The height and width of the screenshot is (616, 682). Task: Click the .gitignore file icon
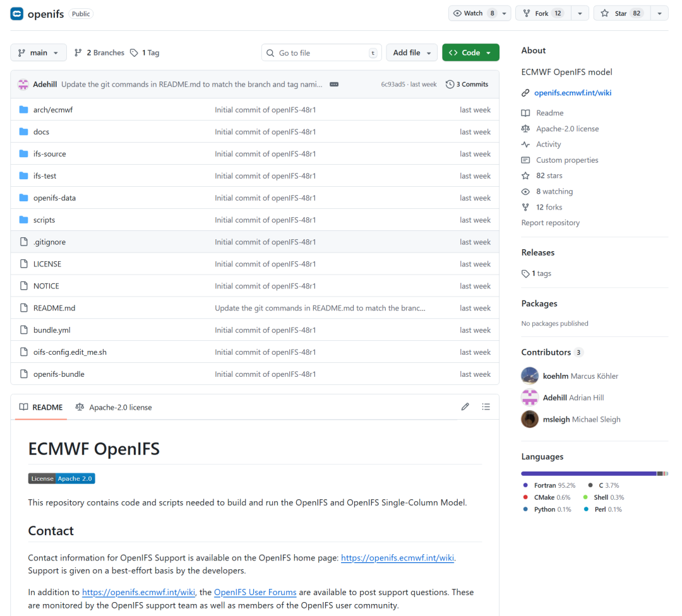coord(24,242)
